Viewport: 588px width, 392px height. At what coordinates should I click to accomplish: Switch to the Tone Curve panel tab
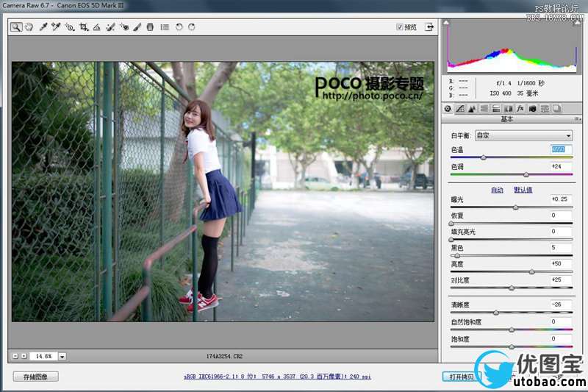click(x=460, y=109)
